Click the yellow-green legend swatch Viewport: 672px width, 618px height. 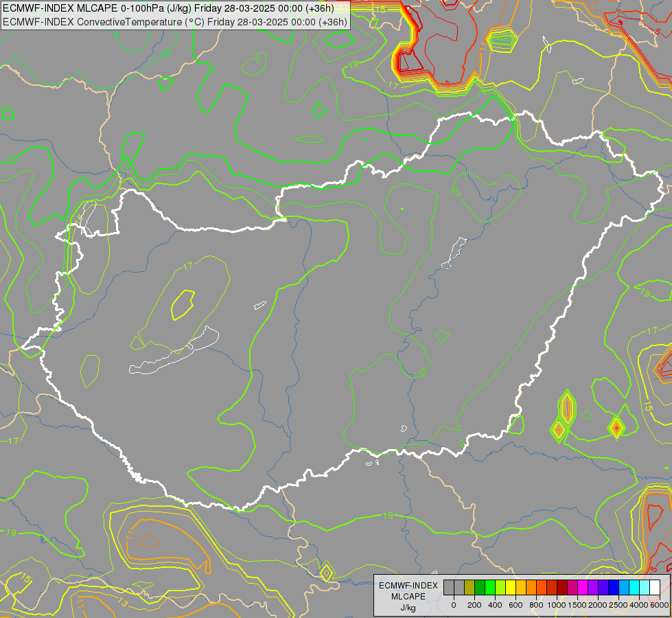pos(500,587)
